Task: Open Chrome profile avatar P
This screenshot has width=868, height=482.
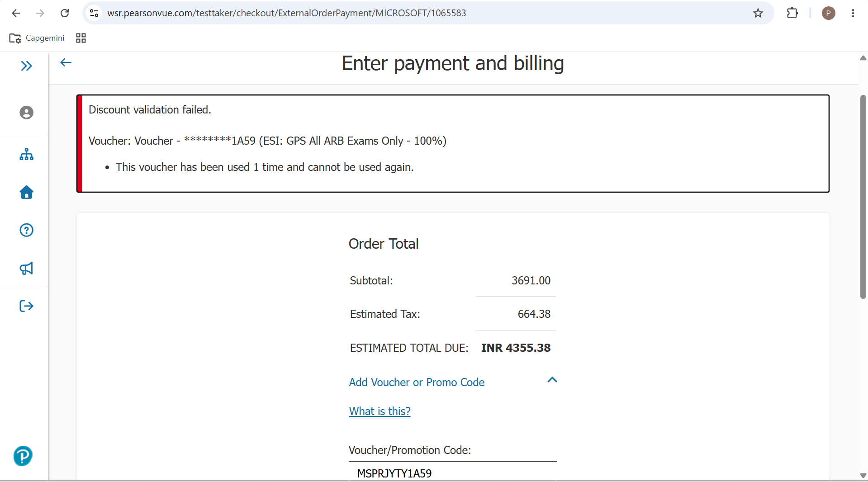Action: (828, 13)
